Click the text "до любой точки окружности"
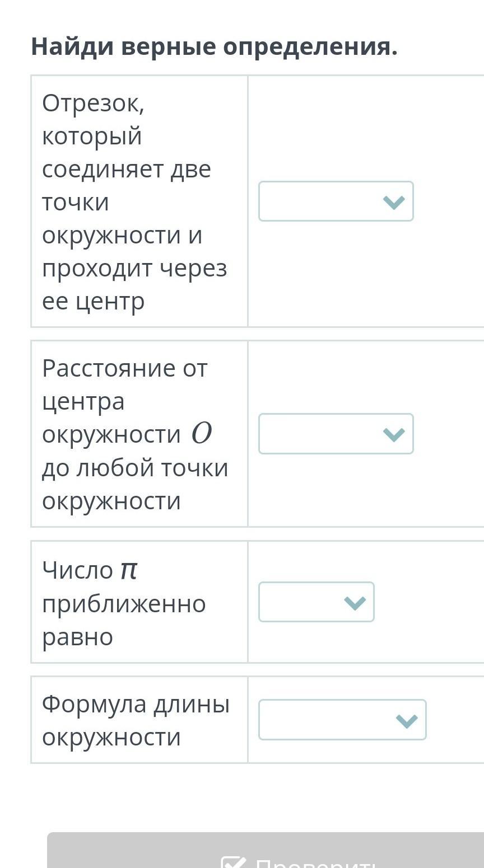The width and height of the screenshot is (484, 868). (135, 484)
